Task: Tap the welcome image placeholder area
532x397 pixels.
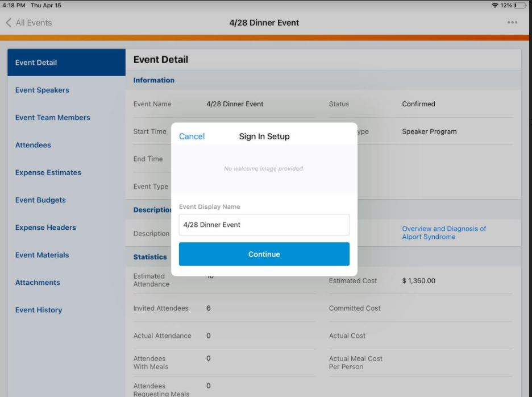Action: pyautogui.click(x=264, y=169)
